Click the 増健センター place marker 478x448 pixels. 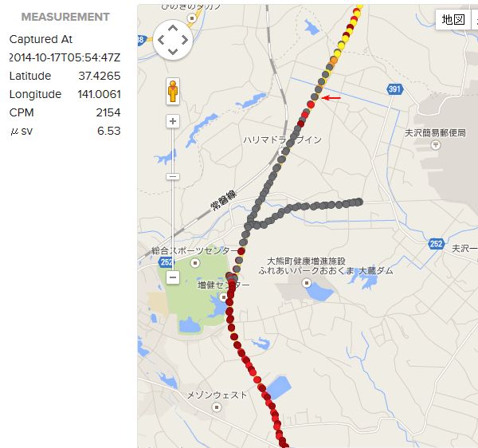click(x=223, y=297)
